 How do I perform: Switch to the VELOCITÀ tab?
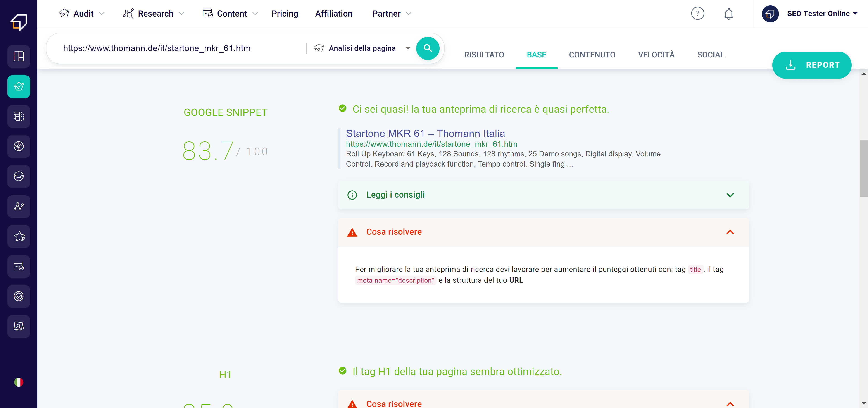[x=656, y=55]
